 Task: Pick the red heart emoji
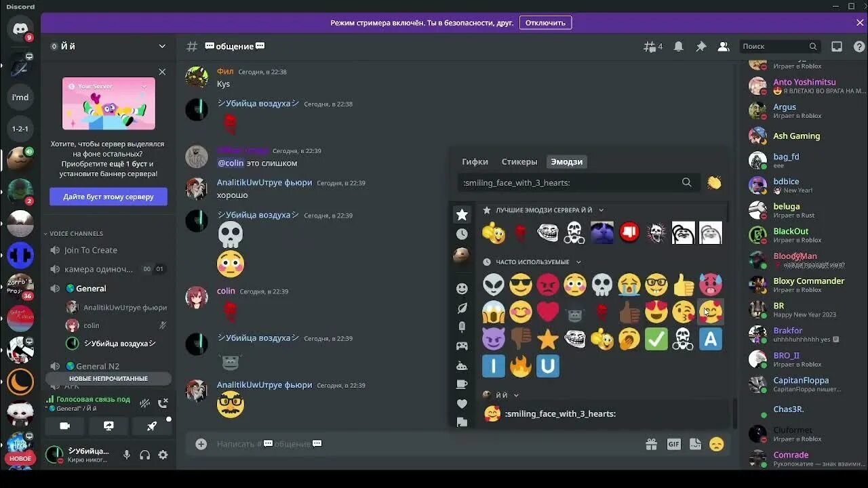(548, 312)
